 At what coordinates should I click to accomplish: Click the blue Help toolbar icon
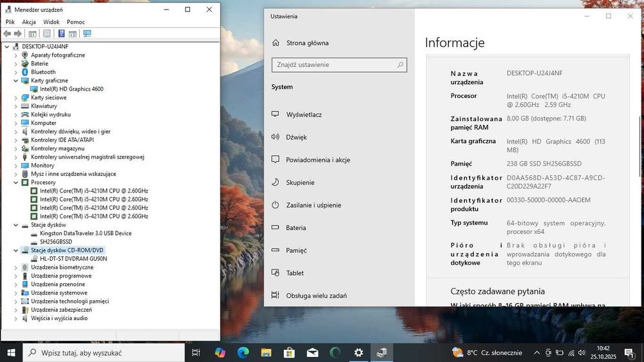coord(61,33)
